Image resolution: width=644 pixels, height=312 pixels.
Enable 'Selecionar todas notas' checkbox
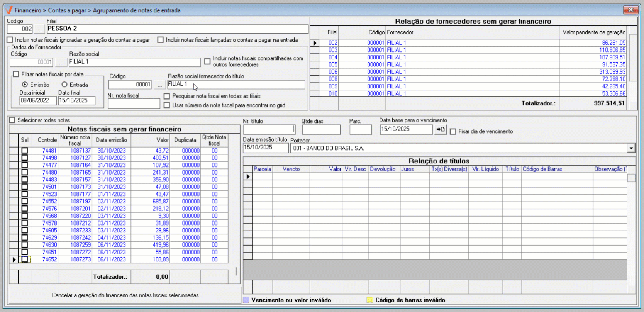coord(12,120)
